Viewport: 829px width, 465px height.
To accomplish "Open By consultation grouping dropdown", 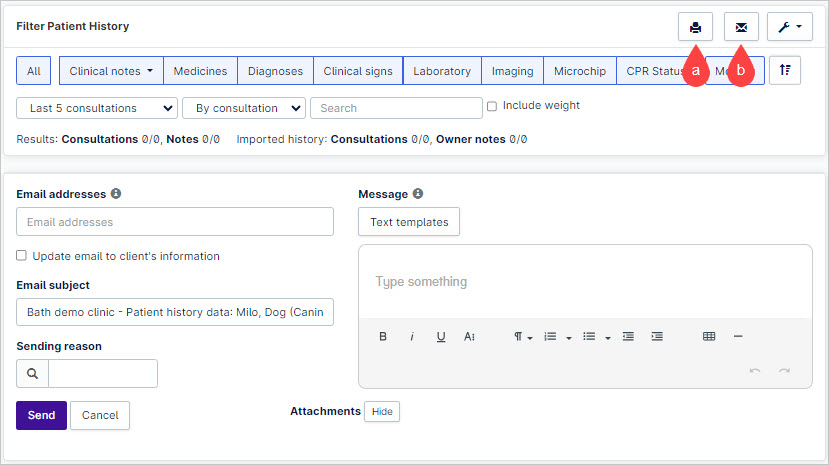I will click(x=244, y=108).
